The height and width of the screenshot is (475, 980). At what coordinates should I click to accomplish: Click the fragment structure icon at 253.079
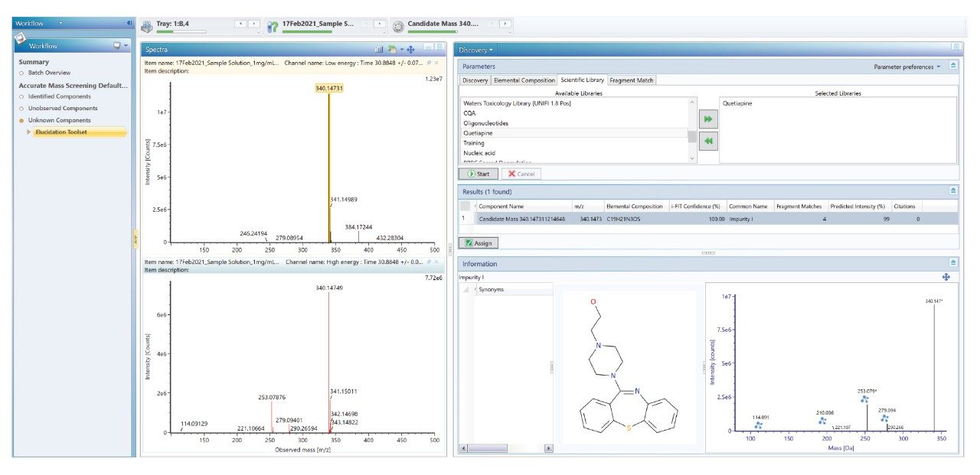coord(864,399)
